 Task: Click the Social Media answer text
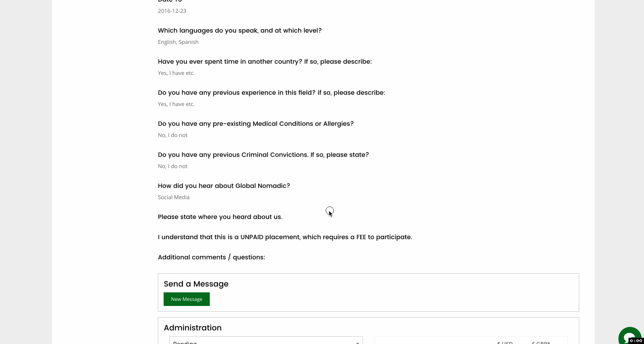click(173, 197)
